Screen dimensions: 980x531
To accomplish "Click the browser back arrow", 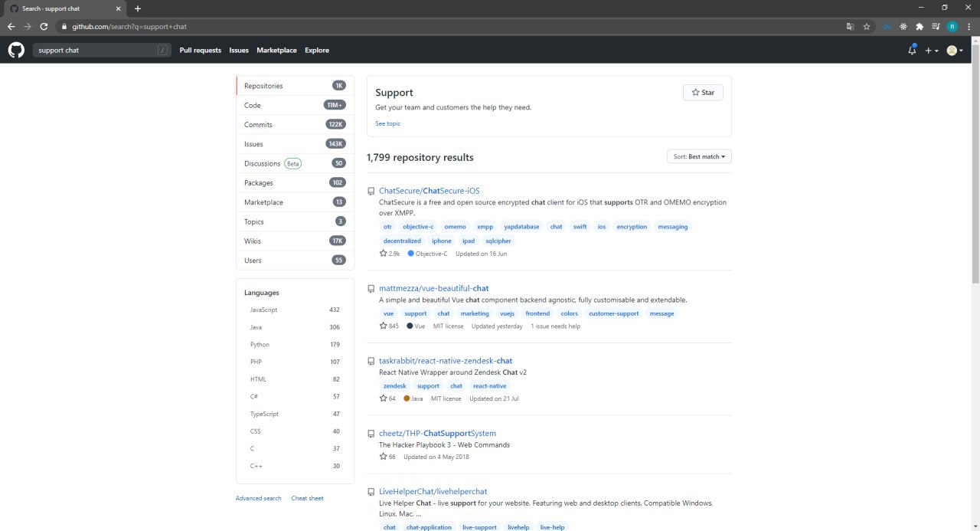I will coord(11,26).
